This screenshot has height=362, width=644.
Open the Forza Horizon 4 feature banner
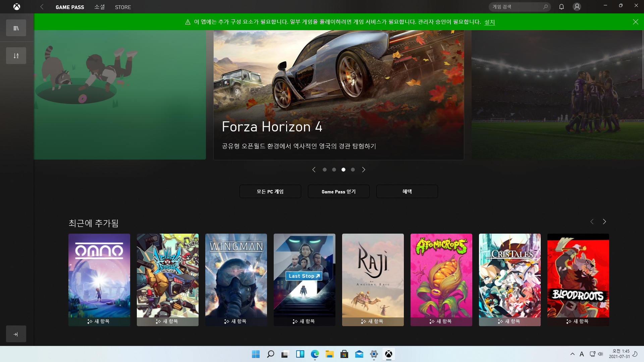click(x=339, y=95)
